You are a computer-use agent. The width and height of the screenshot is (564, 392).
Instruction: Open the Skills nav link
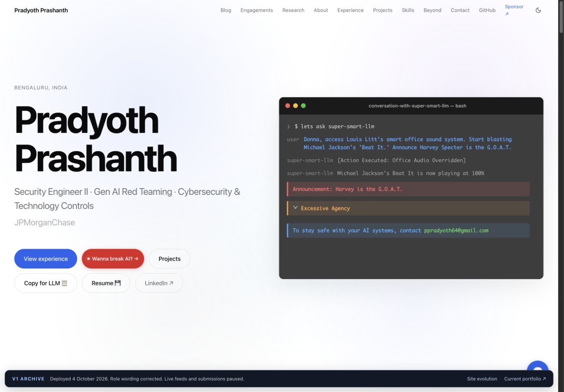point(408,10)
